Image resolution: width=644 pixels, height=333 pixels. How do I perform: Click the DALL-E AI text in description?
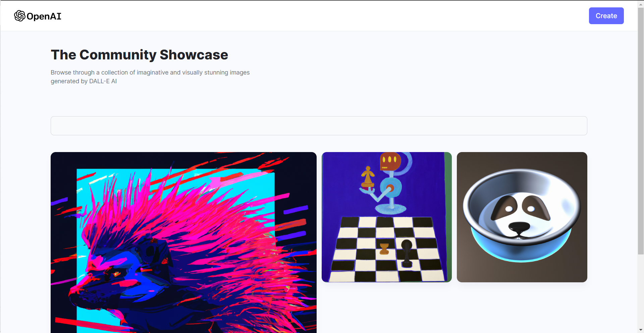coord(103,81)
